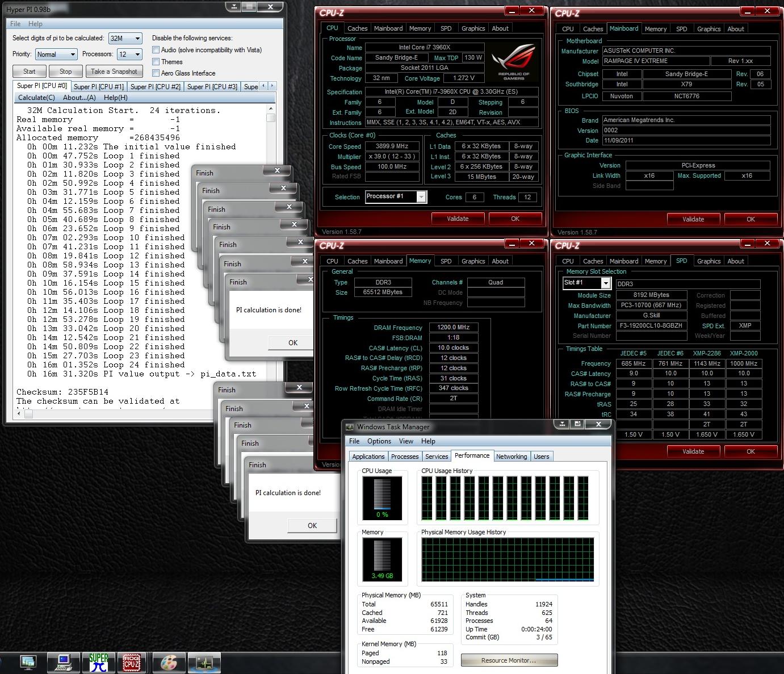Image resolution: width=784 pixels, height=674 pixels.
Task: Click the Physical Memory Usage History graph
Action: point(508,559)
